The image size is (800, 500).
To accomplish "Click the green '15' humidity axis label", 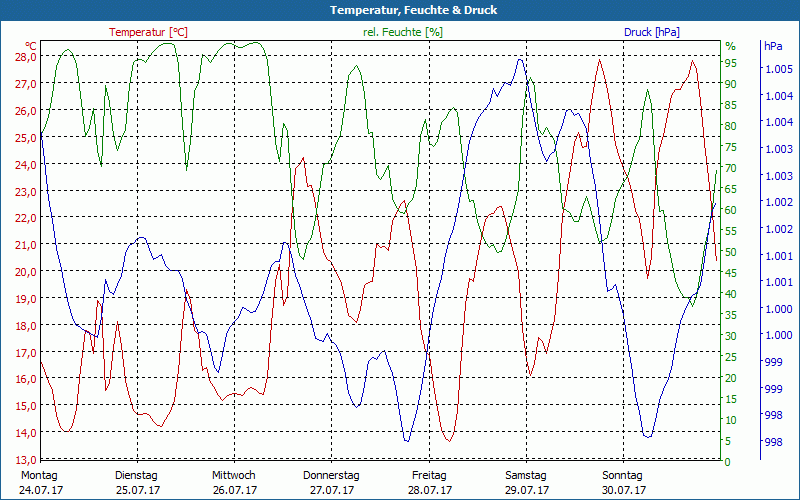I will 731,399.
